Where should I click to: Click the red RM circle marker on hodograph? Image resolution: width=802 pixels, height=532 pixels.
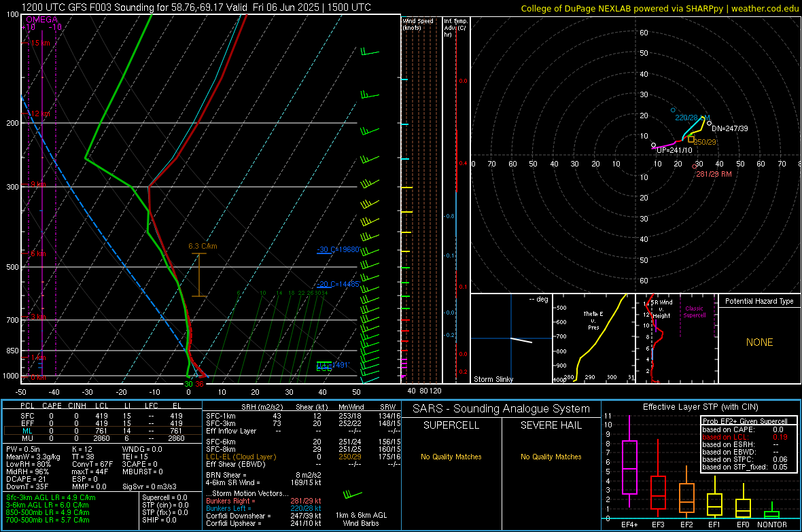coord(694,166)
